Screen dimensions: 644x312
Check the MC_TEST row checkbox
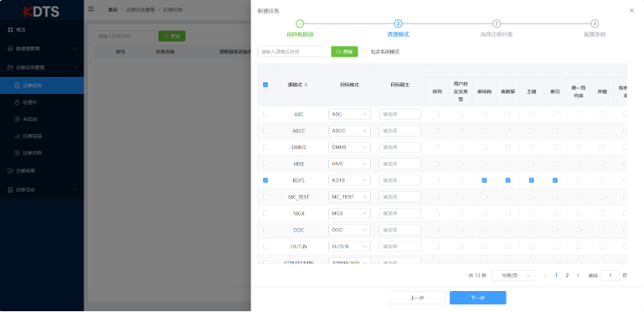click(265, 197)
